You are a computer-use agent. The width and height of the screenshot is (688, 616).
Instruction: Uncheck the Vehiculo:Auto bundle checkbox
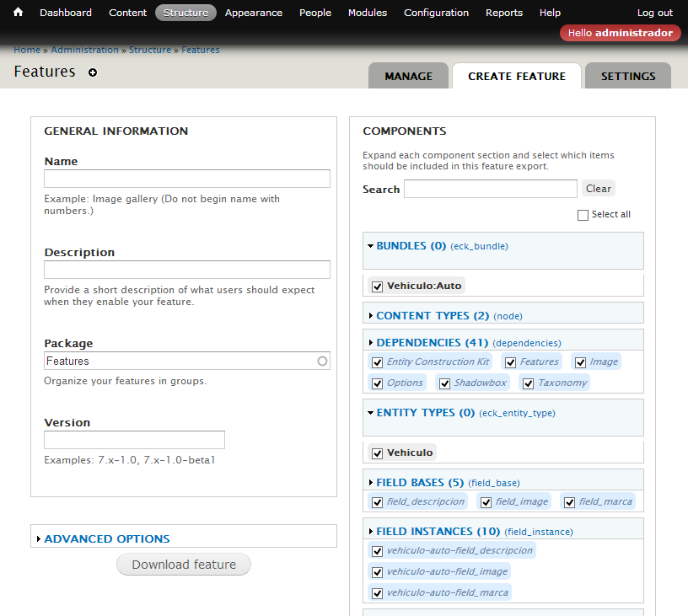click(377, 287)
